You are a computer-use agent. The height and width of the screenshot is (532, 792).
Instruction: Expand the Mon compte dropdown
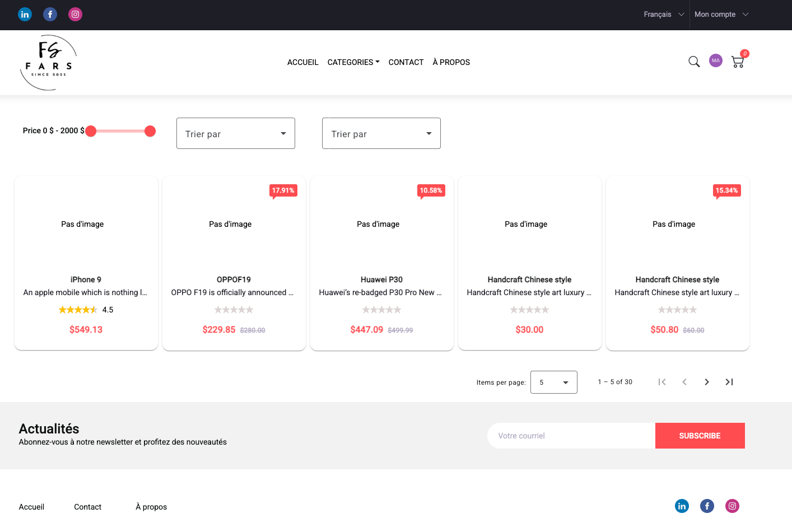[x=721, y=15]
